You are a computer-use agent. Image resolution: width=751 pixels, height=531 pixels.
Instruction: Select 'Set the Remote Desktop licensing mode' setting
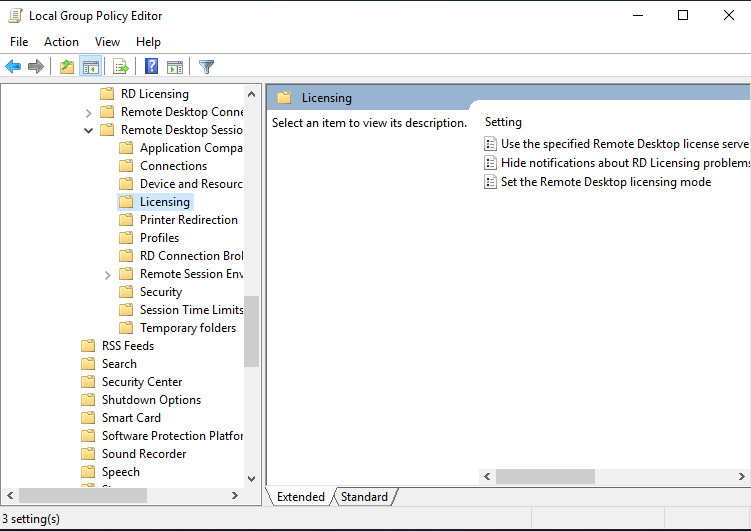(x=605, y=182)
